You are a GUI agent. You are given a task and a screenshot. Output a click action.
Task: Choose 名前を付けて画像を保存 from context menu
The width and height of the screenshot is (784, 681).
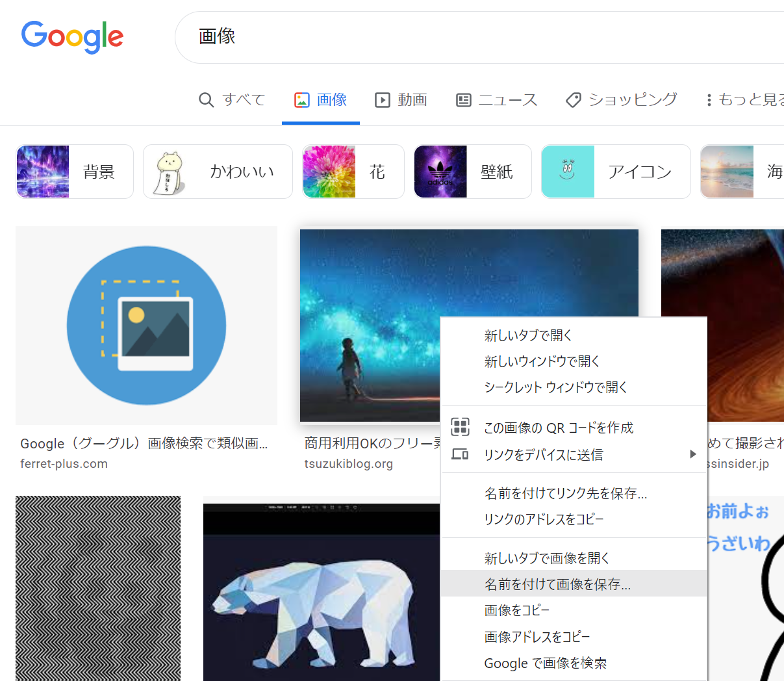click(557, 584)
